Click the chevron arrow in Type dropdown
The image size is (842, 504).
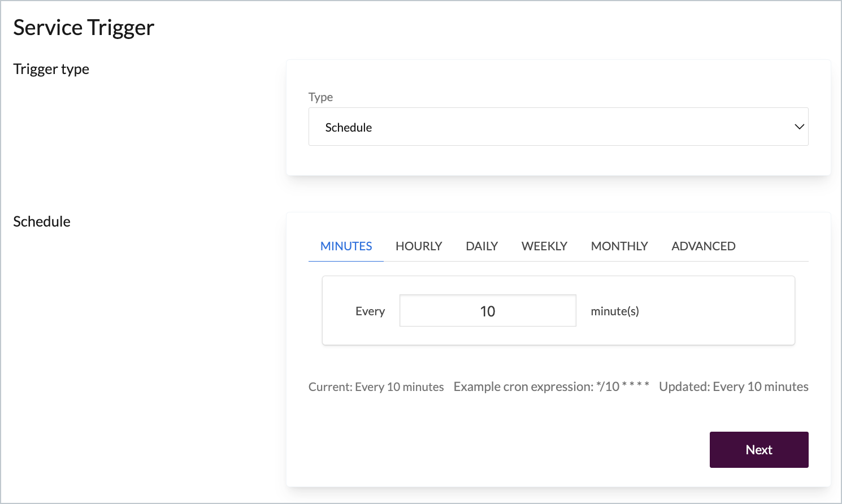(799, 127)
